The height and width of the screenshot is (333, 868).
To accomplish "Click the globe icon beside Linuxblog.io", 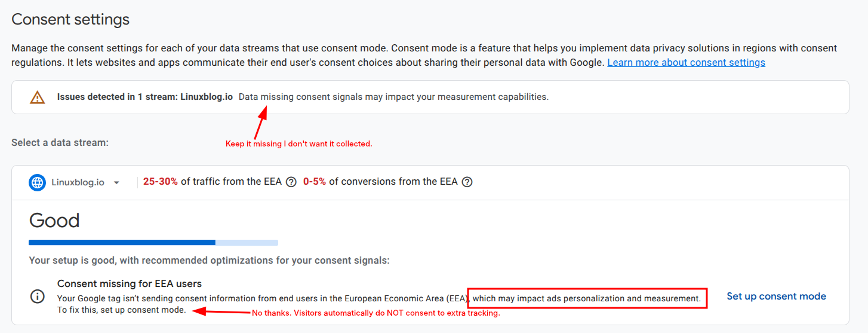I will 38,182.
